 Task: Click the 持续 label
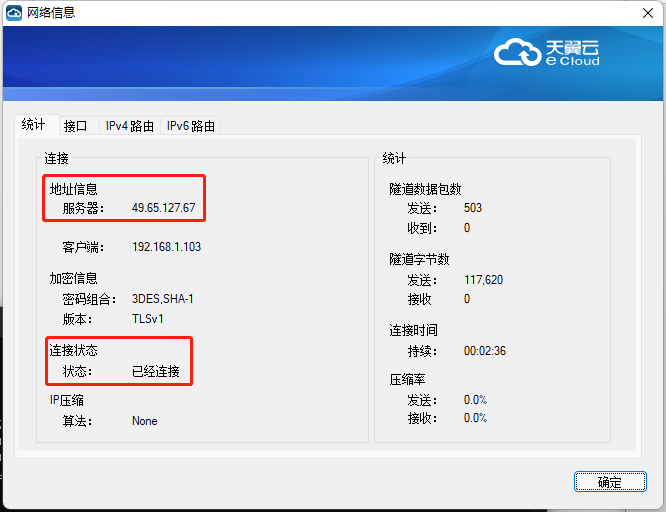422,351
